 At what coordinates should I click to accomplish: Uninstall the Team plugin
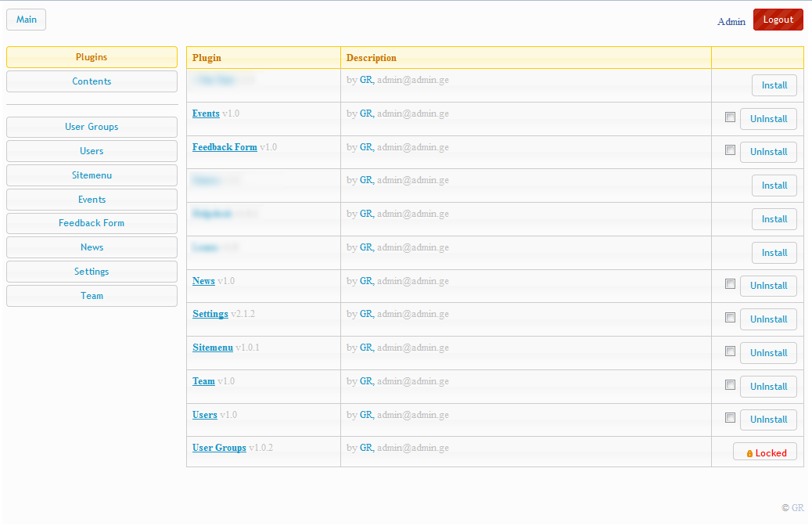point(768,387)
